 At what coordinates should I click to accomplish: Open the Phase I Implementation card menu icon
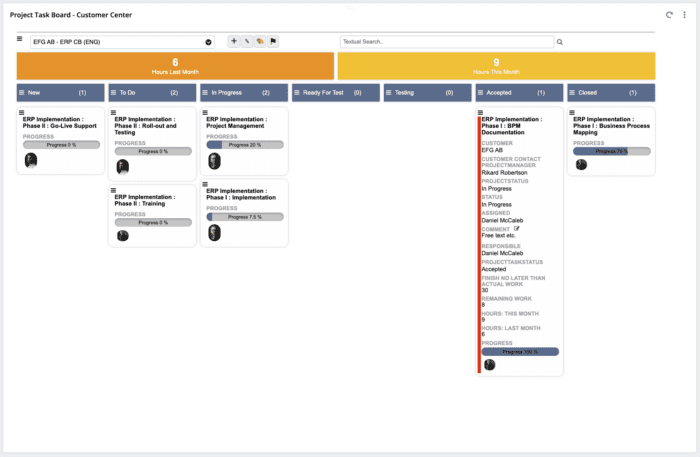205,184
